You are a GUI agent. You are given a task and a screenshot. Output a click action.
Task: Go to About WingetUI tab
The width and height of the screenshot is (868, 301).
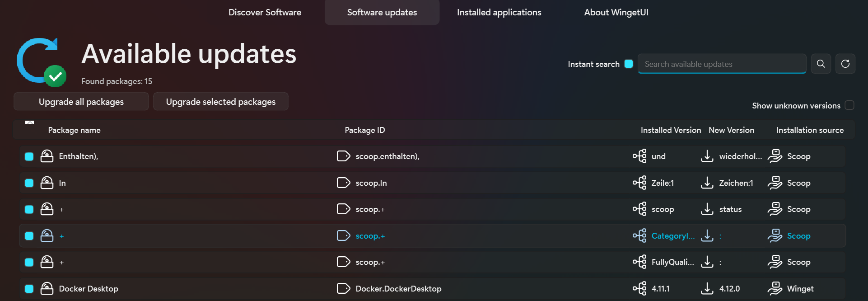pyautogui.click(x=616, y=12)
